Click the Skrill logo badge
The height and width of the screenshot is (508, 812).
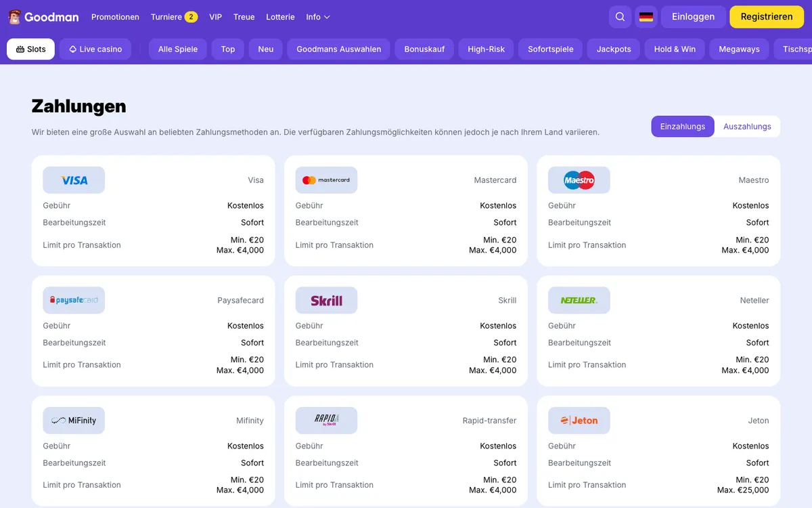[x=326, y=300]
